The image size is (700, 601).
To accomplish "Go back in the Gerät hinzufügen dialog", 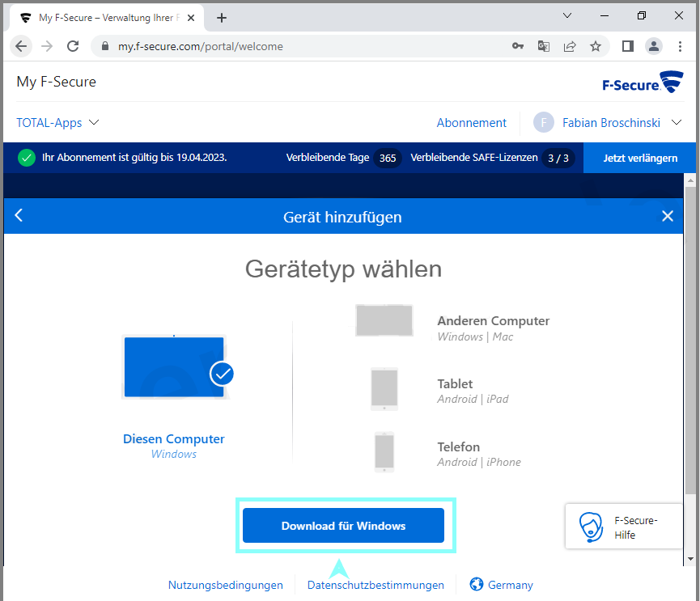I will (x=19, y=215).
